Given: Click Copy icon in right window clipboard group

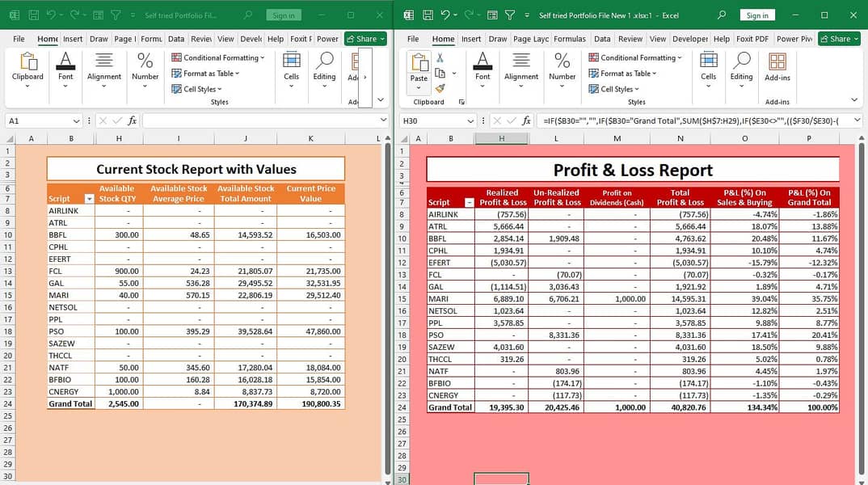Looking at the screenshot, I should [440, 73].
